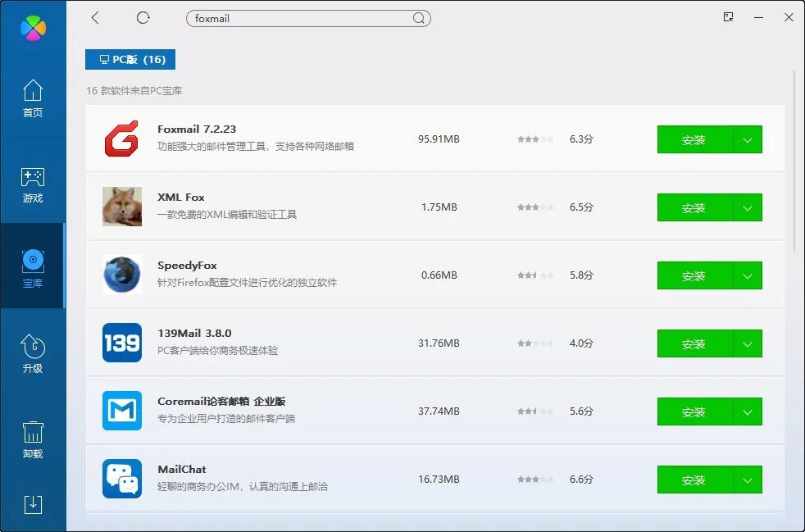This screenshot has height=532, width=805.
Task: Click the magnifier search icon
Action: 419,19
